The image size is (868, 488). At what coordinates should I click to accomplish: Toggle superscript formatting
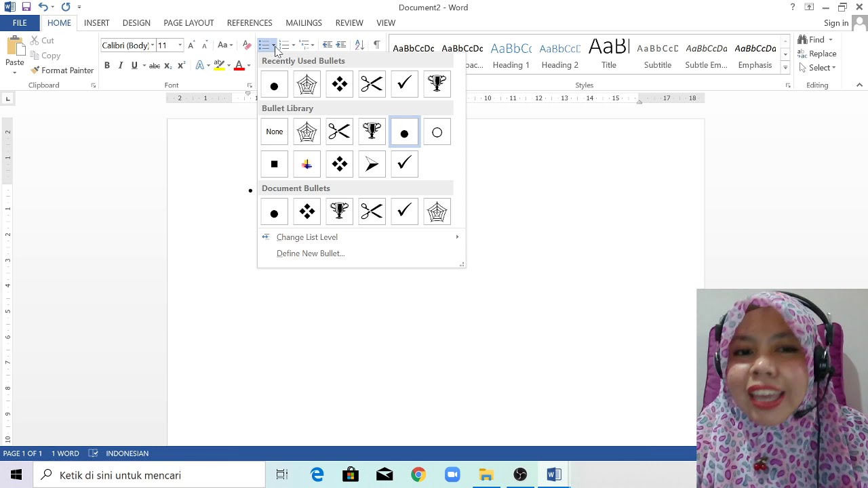tap(182, 66)
